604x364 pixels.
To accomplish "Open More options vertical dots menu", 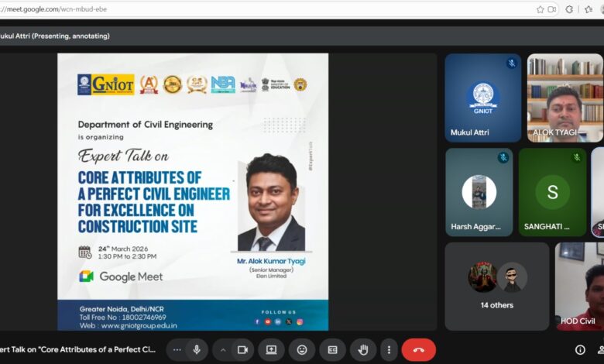I will 389,349.
